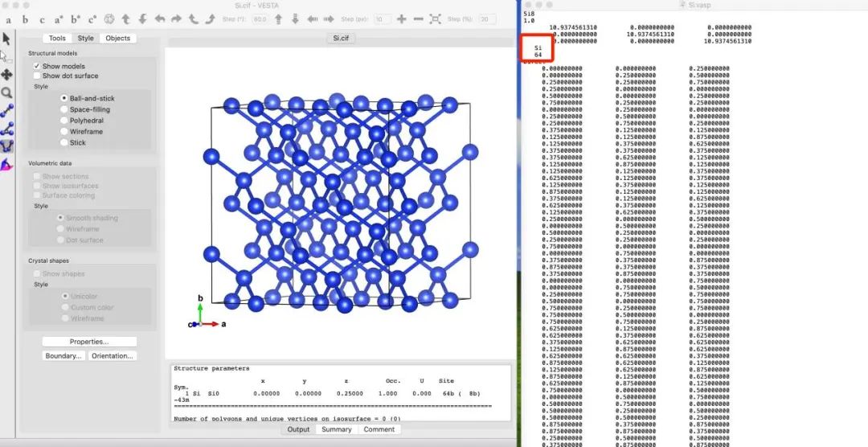Screen dimensions: 868x447
Task: Select the Distance measurement tool
Action: click(6, 111)
